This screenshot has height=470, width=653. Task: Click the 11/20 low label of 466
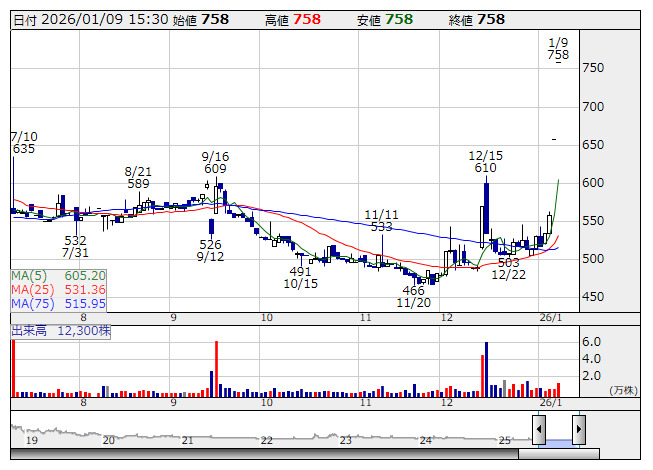point(413,296)
